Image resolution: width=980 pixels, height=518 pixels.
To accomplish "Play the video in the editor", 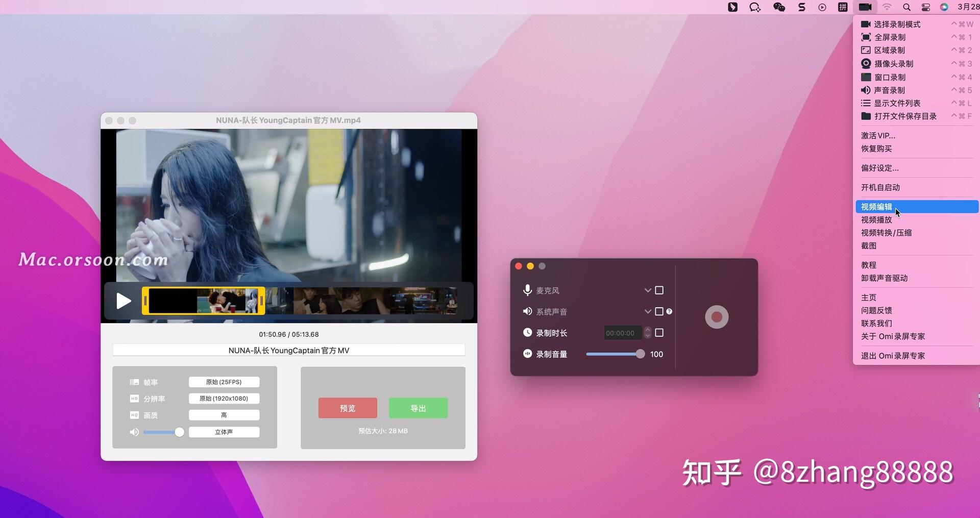I will tap(123, 301).
